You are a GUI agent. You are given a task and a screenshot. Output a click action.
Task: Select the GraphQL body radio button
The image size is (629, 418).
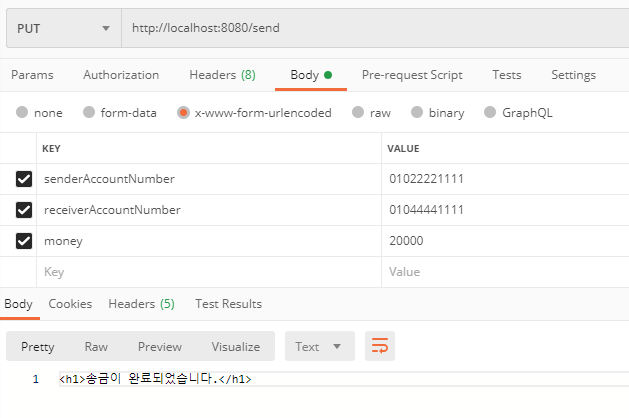point(490,112)
